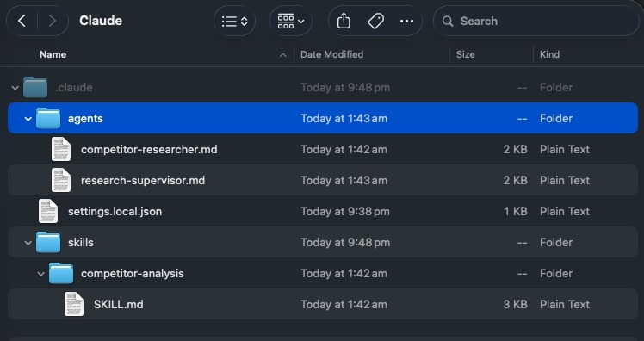Click the tag icon to edit tags
Screen dimensions: 644x341
(x=375, y=21)
